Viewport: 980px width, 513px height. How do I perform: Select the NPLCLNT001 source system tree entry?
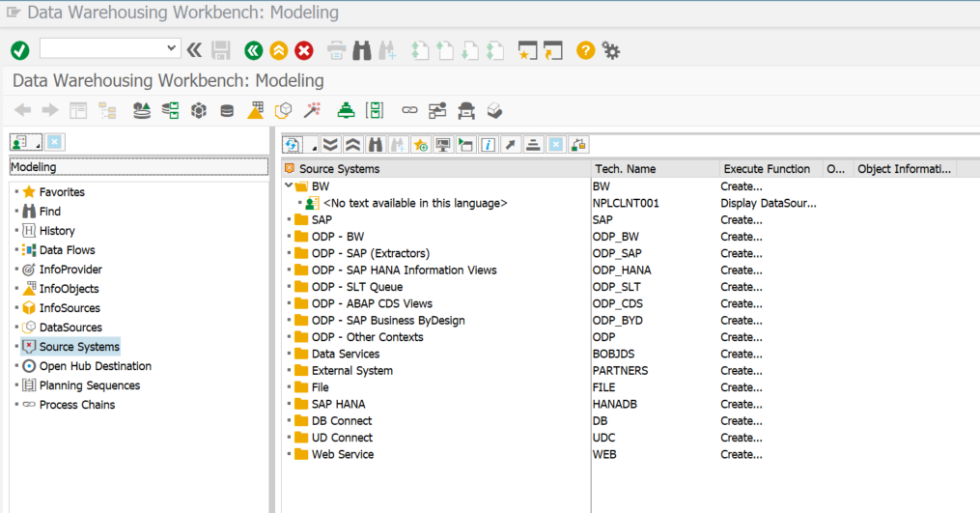pyautogui.click(x=415, y=203)
